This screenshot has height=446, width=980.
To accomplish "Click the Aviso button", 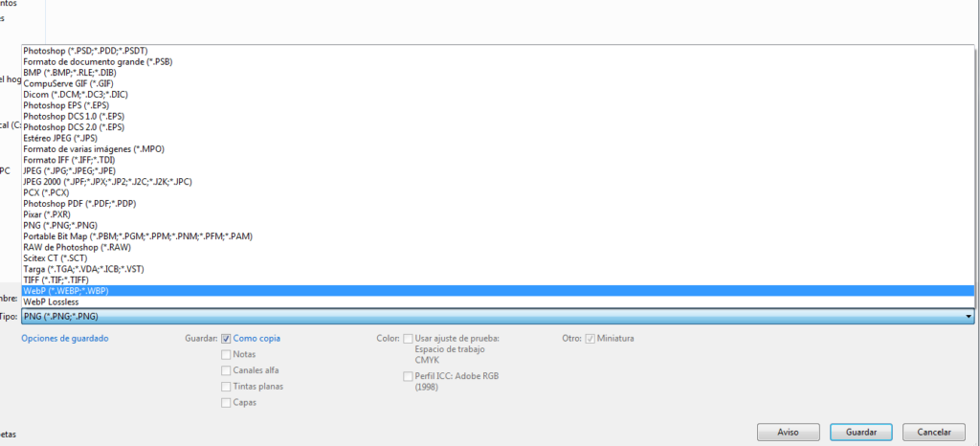I will (x=789, y=432).
